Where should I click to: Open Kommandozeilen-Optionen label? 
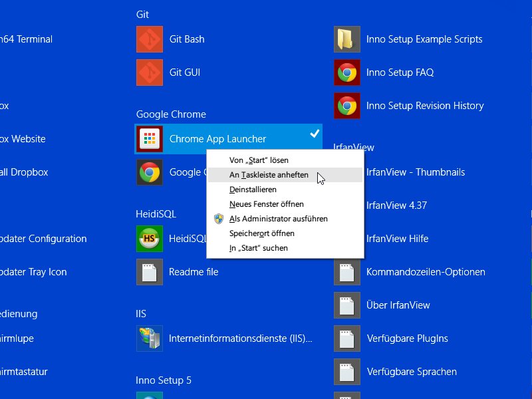point(426,272)
